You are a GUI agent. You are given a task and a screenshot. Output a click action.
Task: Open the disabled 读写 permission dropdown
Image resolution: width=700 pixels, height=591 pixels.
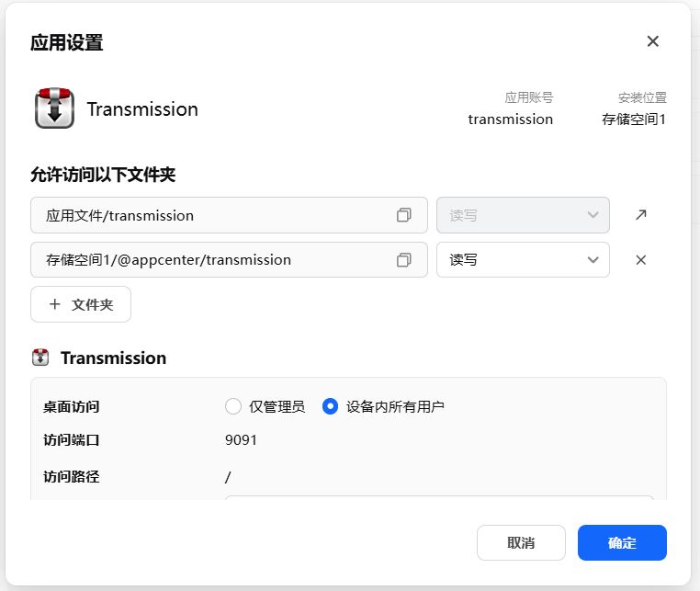point(523,215)
